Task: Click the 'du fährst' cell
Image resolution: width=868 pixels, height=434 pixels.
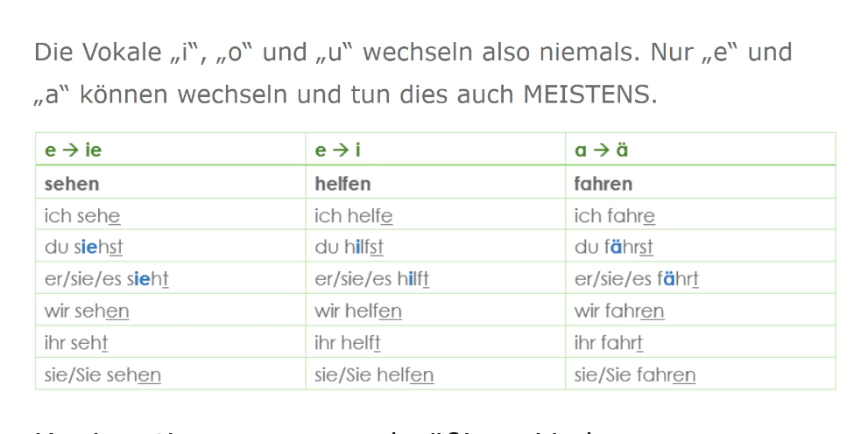Action: 614,248
